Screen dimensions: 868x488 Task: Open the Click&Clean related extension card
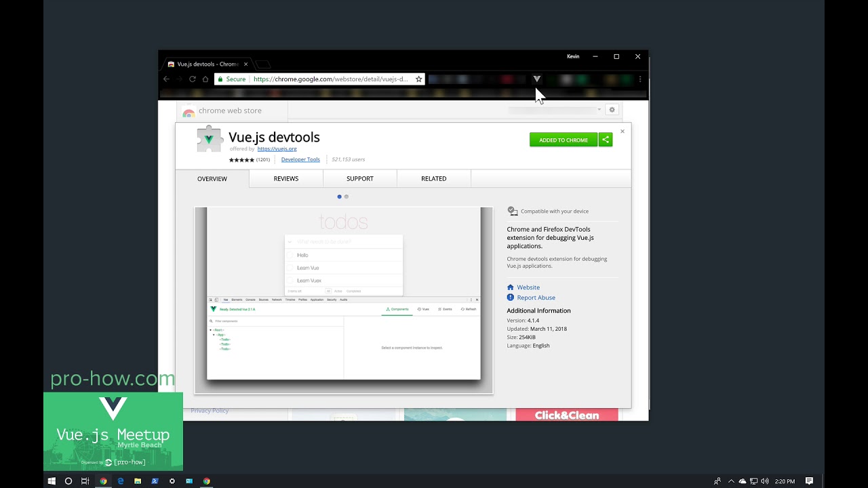567,415
